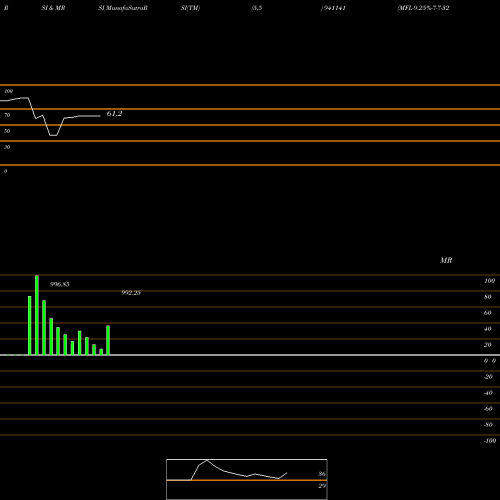500x500 pixels.
Task: Click the MFL-9.25%-7-7-32 header text
Action: point(423,8)
